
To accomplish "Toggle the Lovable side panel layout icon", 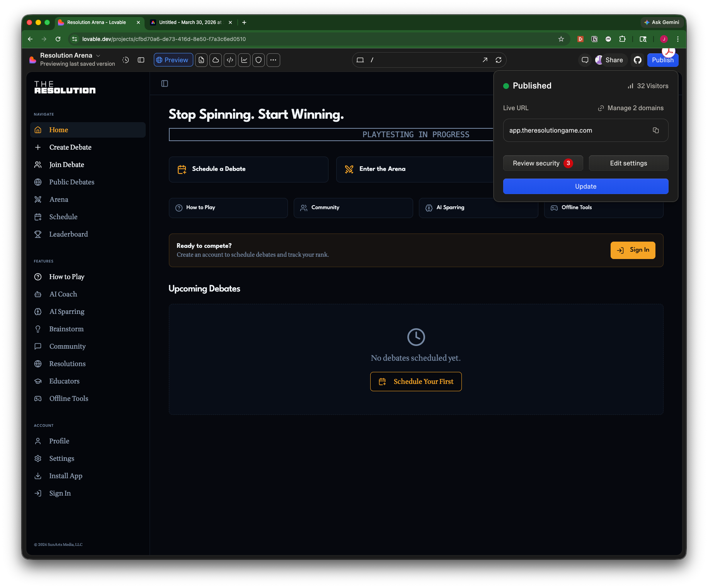I will [141, 60].
